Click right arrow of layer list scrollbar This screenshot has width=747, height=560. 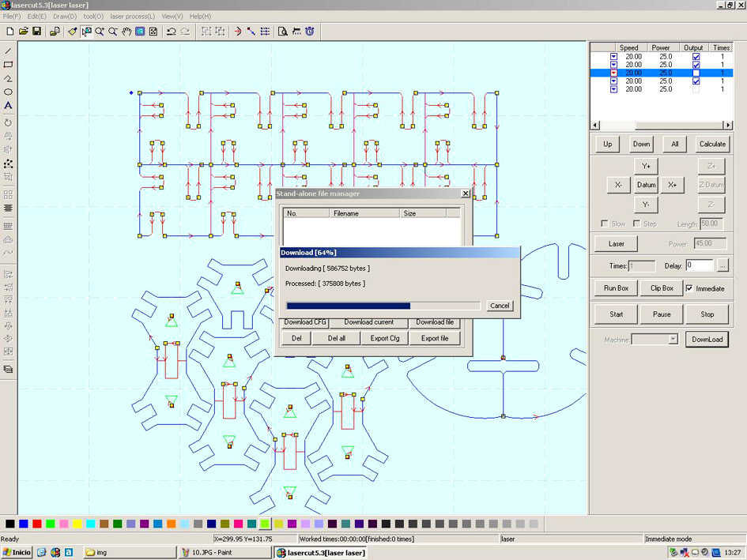728,125
